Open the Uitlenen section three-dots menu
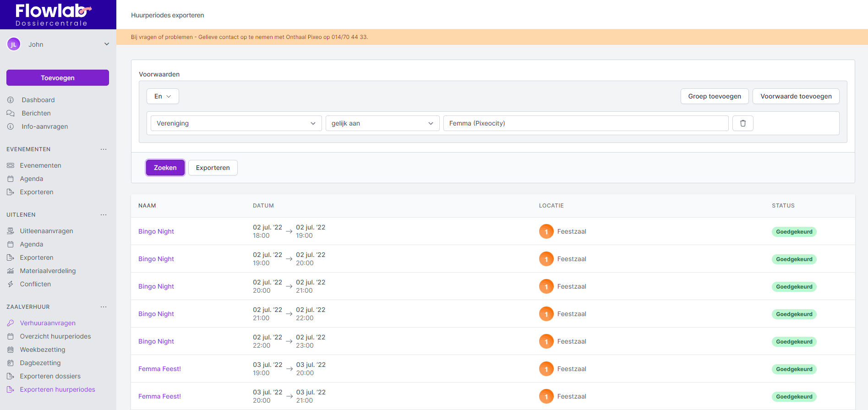 (x=104, y=215)
